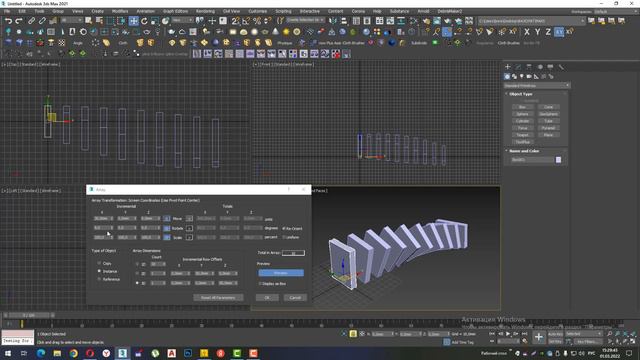Open Windows Start menu
The height and width of the screenshot is (360, 640).
point(8,353)
